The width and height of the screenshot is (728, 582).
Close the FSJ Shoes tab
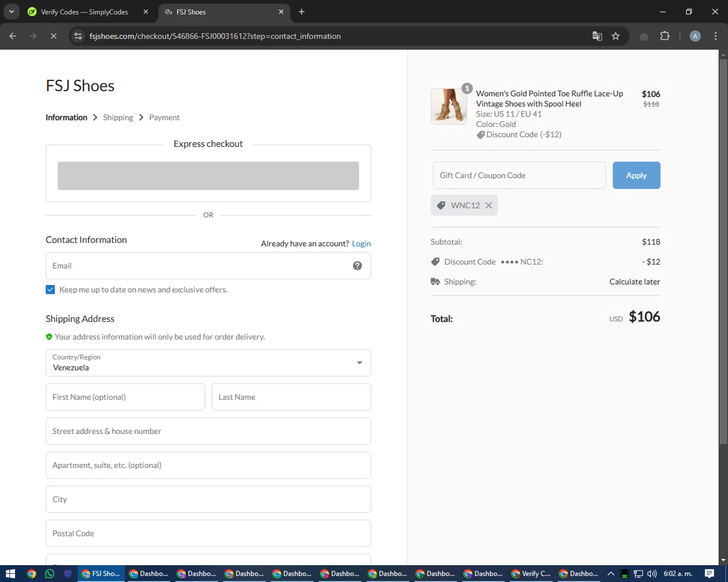tap(281, 12)
